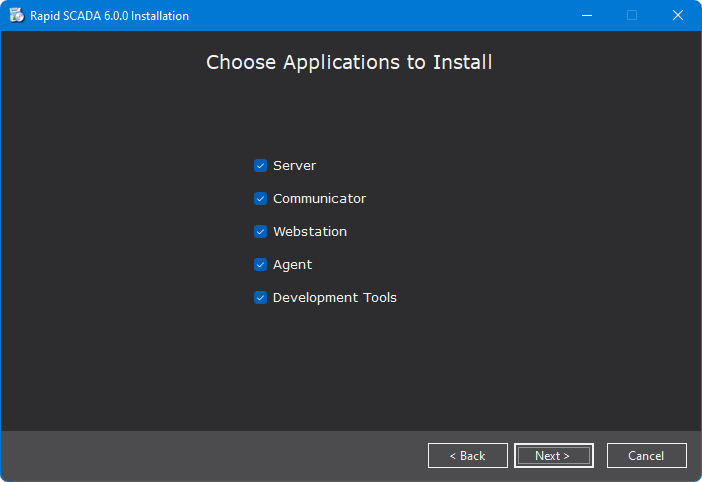Toggle the Agent checkbox
The width and height of the screenshot is (702, 482).
tap(260, 265)
